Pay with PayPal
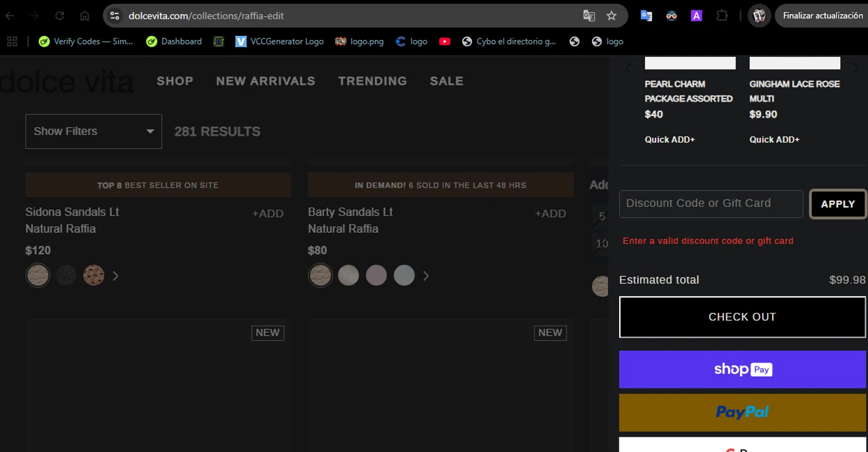 point(742,413)
